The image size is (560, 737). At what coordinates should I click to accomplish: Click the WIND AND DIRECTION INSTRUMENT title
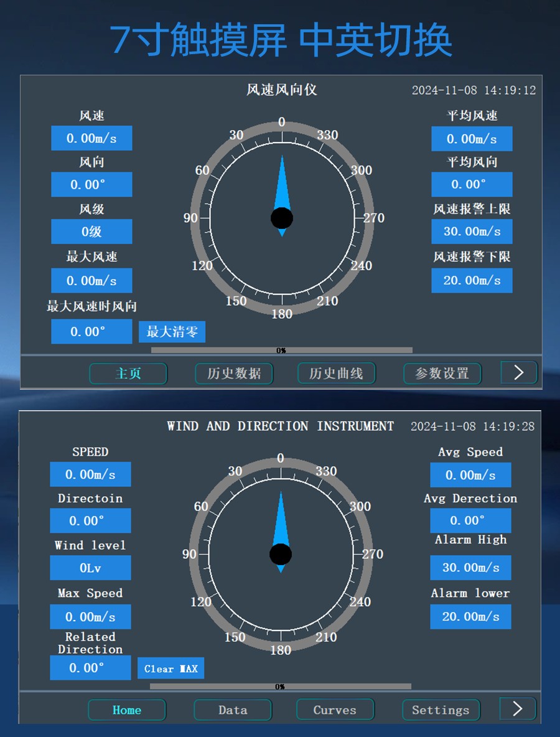pyautogui.click(x=281, y=426)
